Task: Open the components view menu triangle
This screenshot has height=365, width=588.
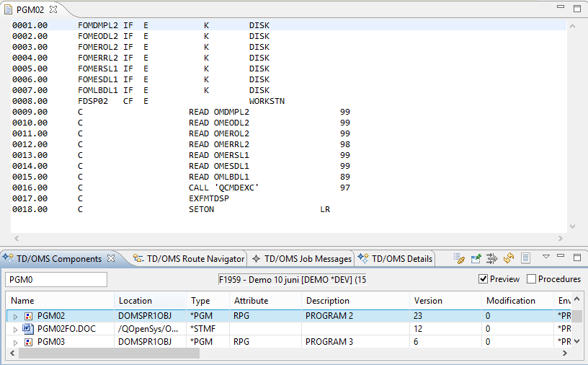Action: click(545, 257)
